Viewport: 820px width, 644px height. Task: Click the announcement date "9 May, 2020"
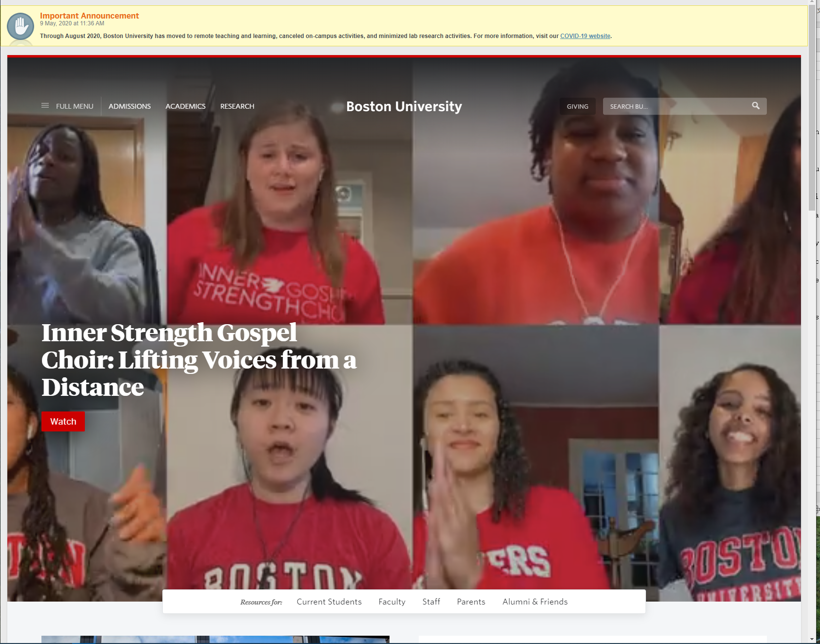tap(56, 23)
